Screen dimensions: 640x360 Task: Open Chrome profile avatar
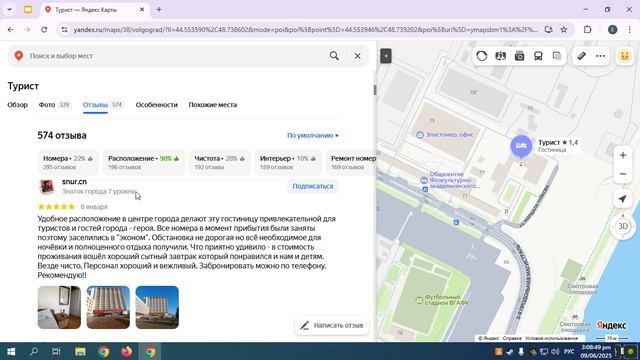click(x=612, y=29)
